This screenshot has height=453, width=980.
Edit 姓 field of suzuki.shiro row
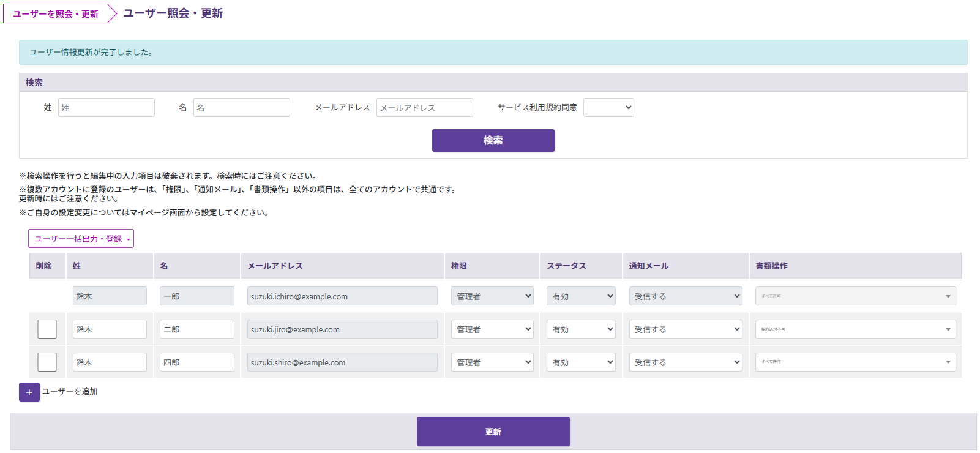pyautogui.click(x=110, y=362)
